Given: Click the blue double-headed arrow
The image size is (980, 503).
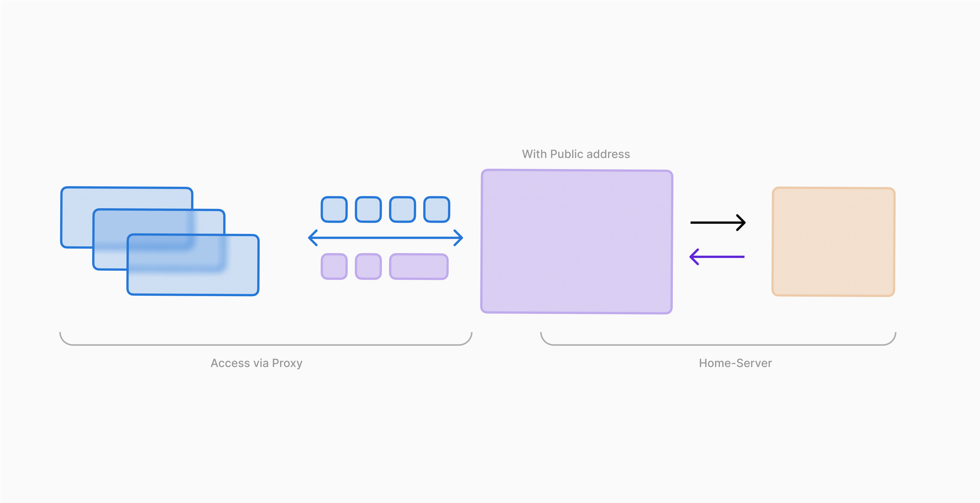Looking at the screenshot, I should click(385, 237).
